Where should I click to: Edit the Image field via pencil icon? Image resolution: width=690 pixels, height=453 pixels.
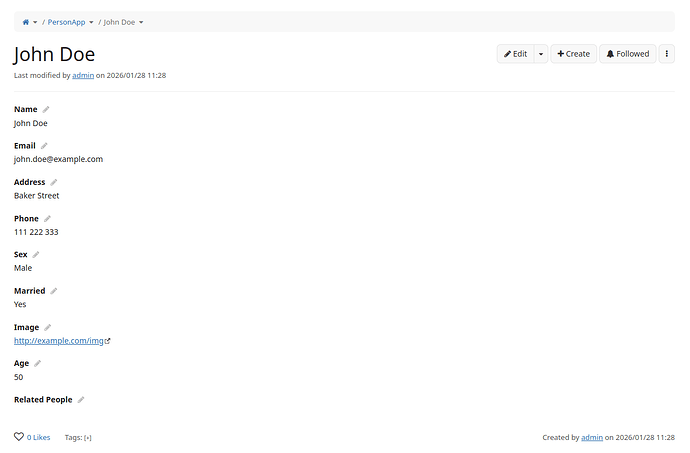click(x=47, y=327)
